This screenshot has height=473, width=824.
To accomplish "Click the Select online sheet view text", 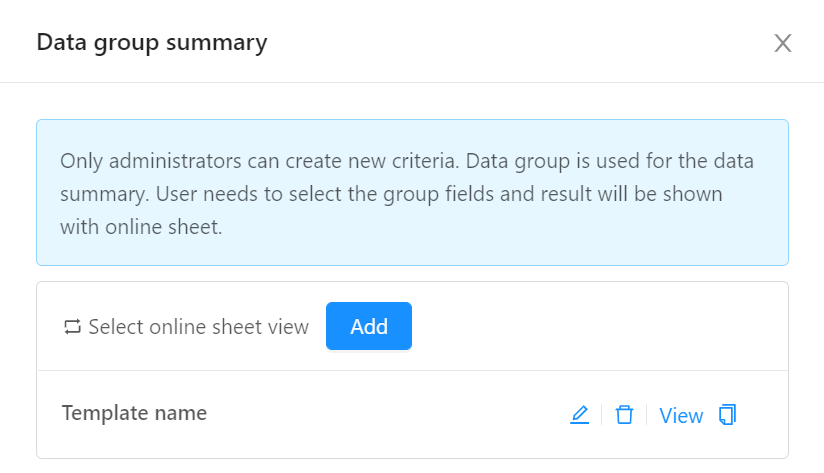I will [x=199, y=327].
